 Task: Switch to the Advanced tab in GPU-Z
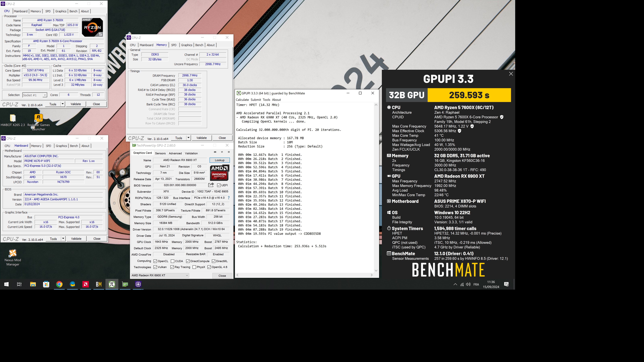(x=175, y=153)
